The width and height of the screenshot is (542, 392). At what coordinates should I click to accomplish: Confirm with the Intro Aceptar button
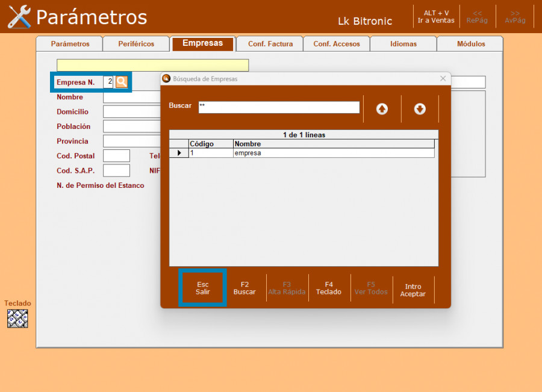[x=413, y=290]
